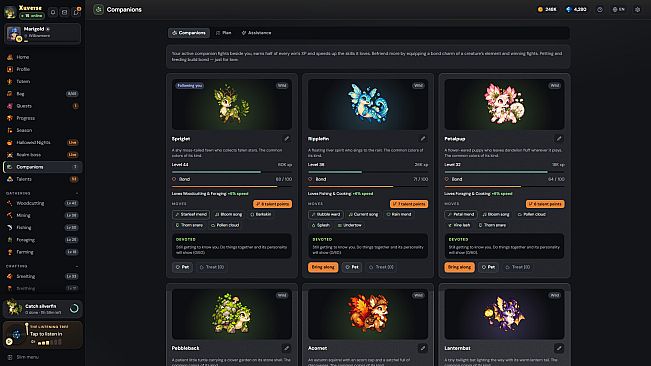Click the gold coins balance
The height and width of the screenshot is (366, 651).
tap(547, 10)
